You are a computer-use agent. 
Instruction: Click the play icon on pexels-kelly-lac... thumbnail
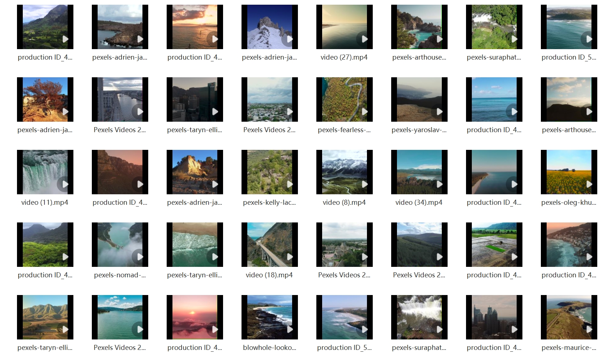[x=289, y=184]
